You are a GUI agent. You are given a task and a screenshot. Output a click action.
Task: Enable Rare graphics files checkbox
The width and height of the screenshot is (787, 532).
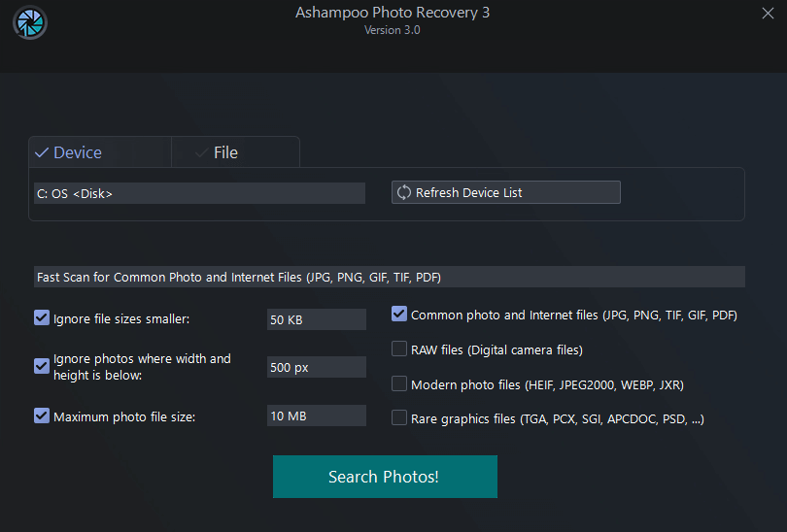click(x=399, y=418)
